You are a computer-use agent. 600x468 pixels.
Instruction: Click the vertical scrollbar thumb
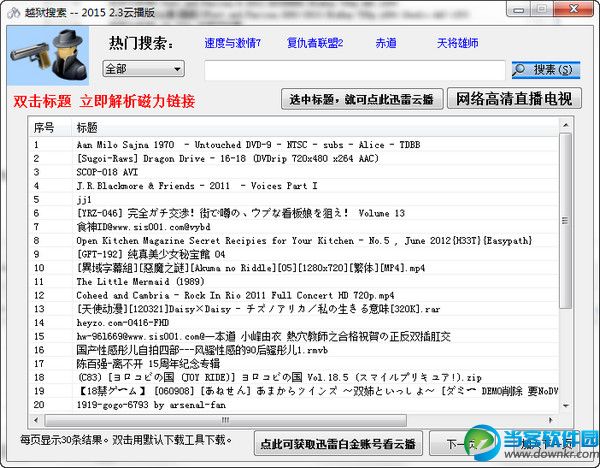coord(566,220)
